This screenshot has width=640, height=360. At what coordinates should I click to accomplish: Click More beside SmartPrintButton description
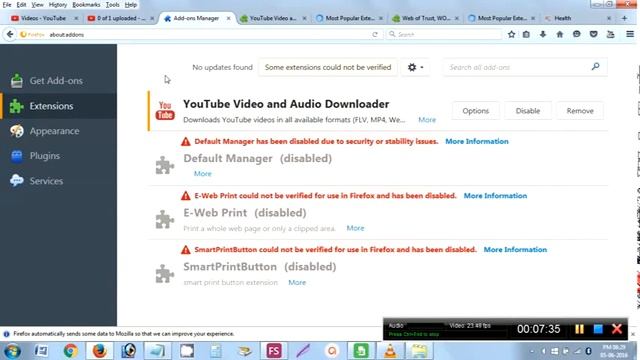297,282
